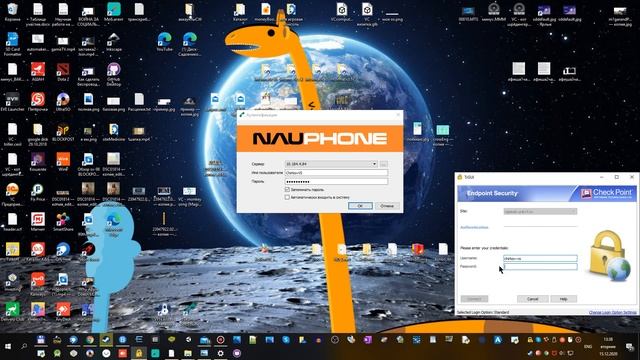The height and width of the screenshot is (360, 640).
Task: Open SD Card Formatter desktop shortcut
Action: coord(12,44)
